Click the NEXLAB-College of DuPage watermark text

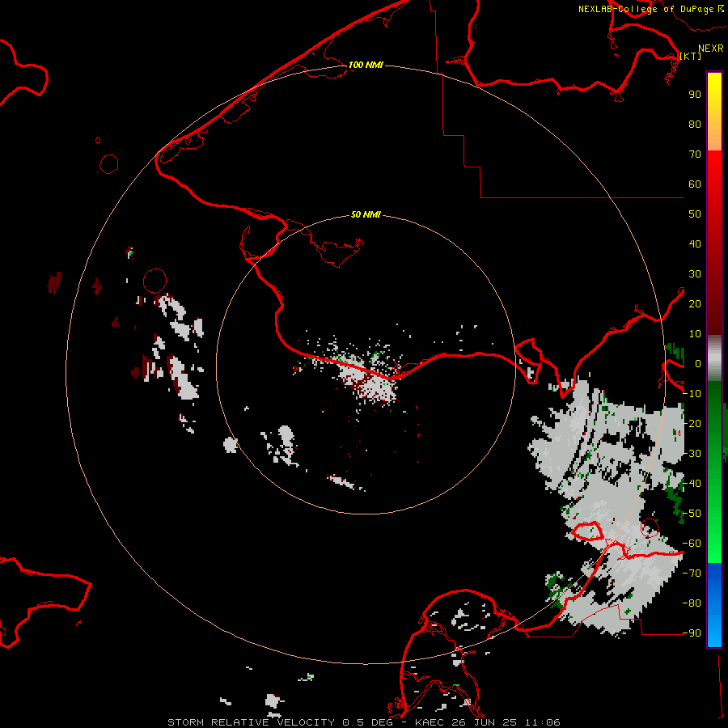(x=651, y=9)
